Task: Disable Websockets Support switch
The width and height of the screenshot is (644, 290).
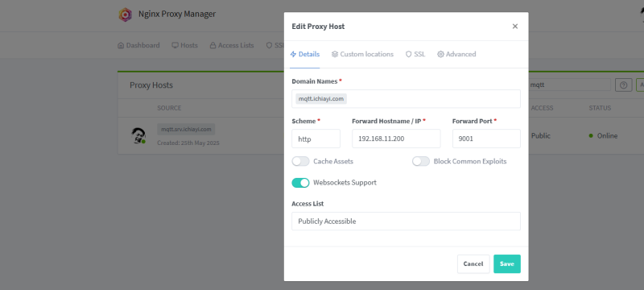Action: (300, 183)
